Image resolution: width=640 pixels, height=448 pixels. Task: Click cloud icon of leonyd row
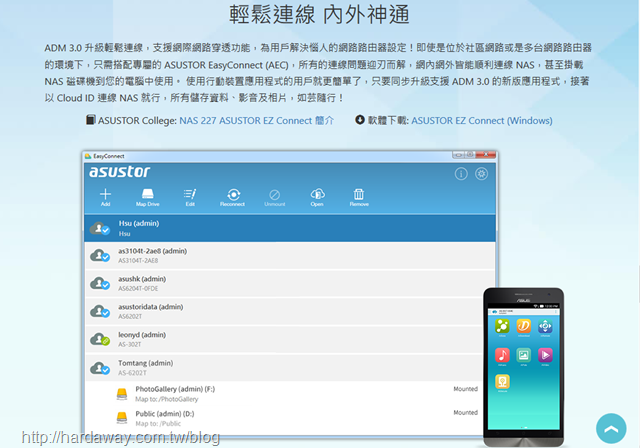[100, 339]
